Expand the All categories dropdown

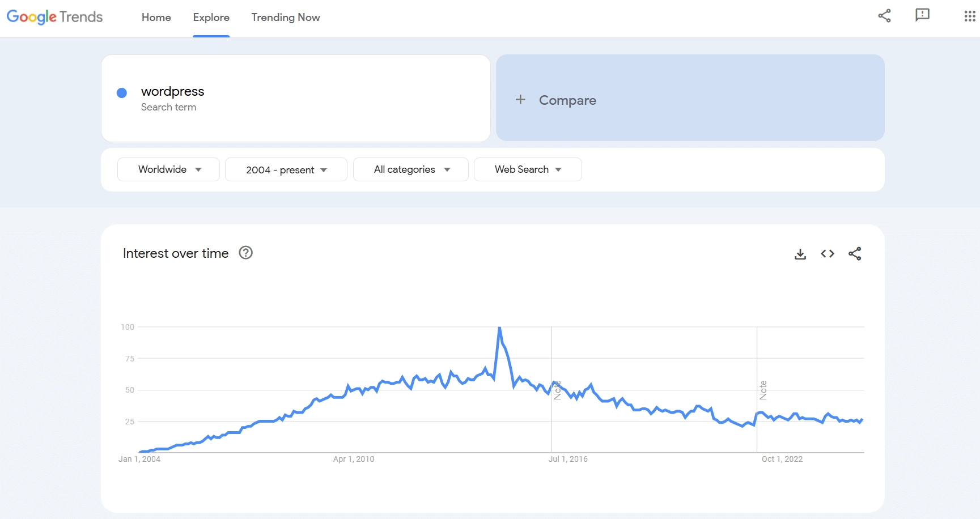point(411,169)
